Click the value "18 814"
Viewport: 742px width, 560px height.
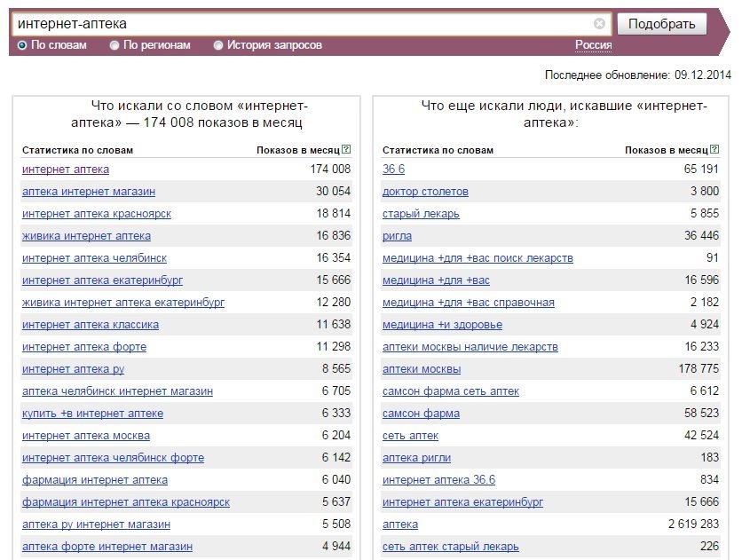pos(333,213)
